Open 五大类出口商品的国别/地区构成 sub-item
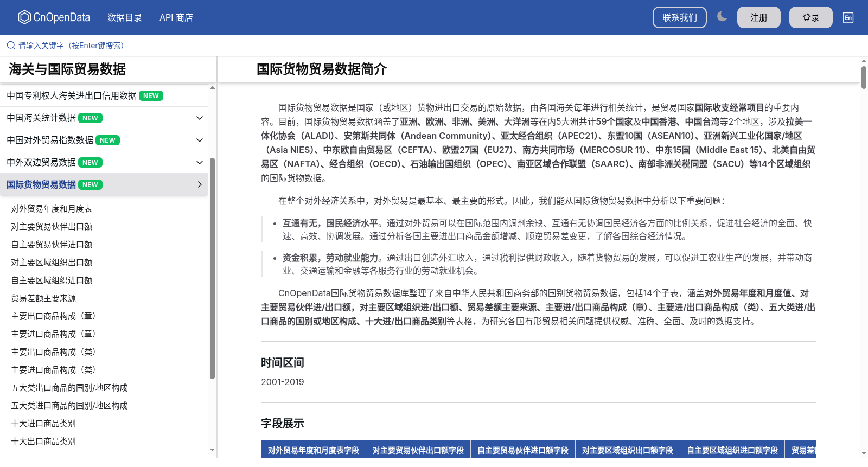This screenshot has height=467, width=868. click(x=69, y=387)
